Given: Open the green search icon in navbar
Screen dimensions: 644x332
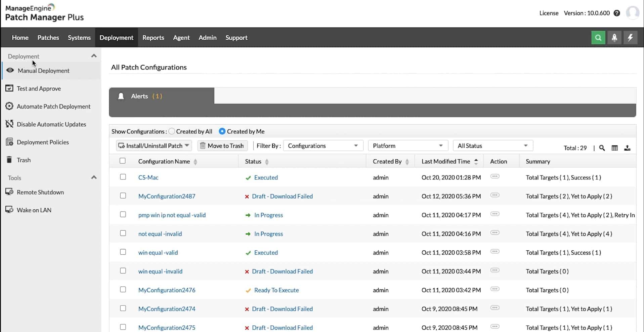Looking at the screenshot, I should pos(598,38).
